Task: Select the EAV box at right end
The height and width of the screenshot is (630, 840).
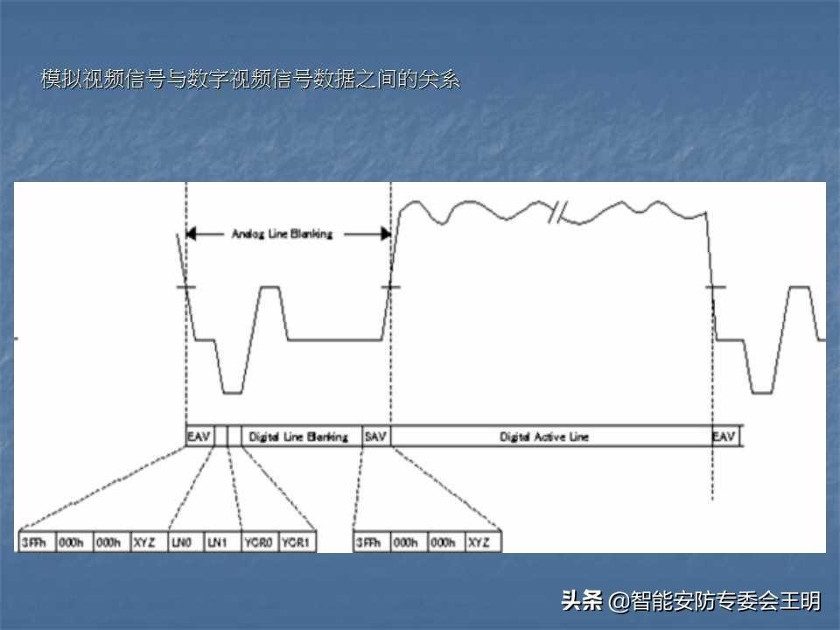Action: [724, 436]
